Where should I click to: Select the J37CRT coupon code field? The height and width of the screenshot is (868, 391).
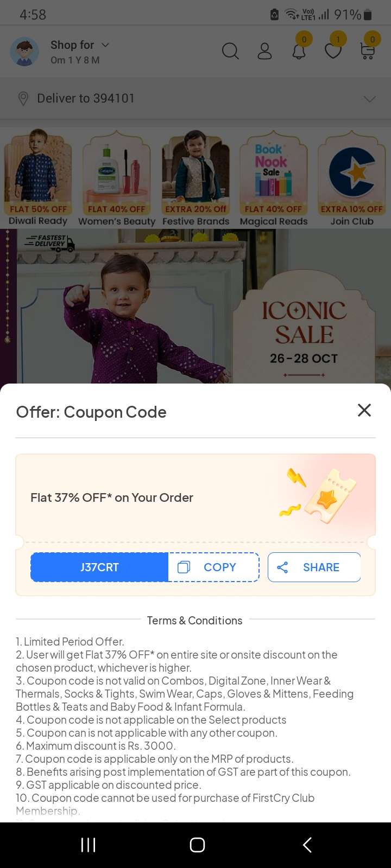99,567
